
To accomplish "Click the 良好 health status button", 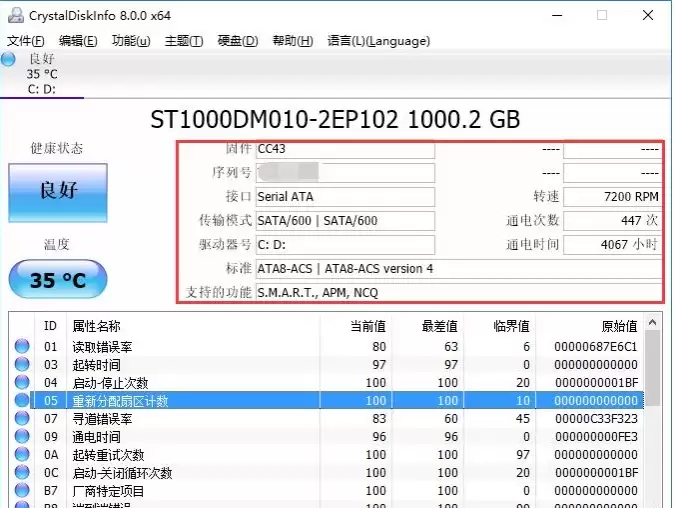I will 58,192.
